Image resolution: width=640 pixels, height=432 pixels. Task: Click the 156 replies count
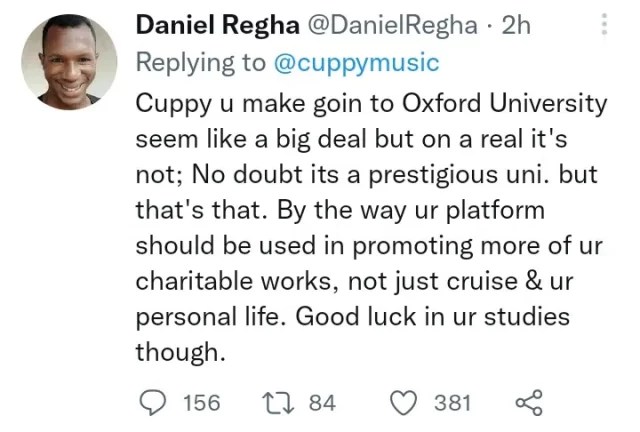coord(203,403)
